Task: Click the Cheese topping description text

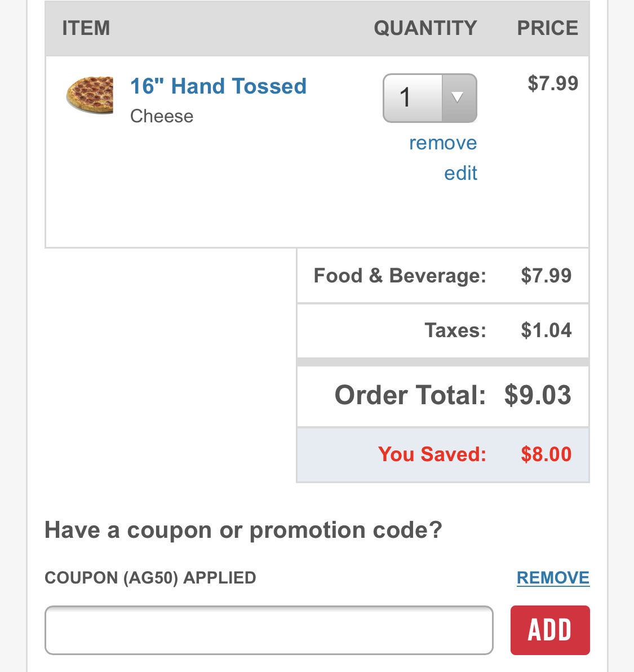Action: pyautogui.click(x=162, y=116)
